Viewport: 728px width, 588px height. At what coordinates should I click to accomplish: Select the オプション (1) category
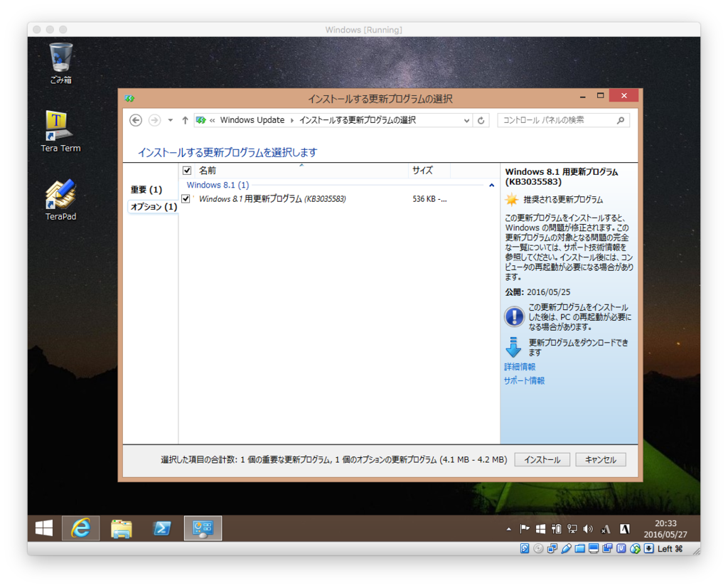click(x=154, y=207)
